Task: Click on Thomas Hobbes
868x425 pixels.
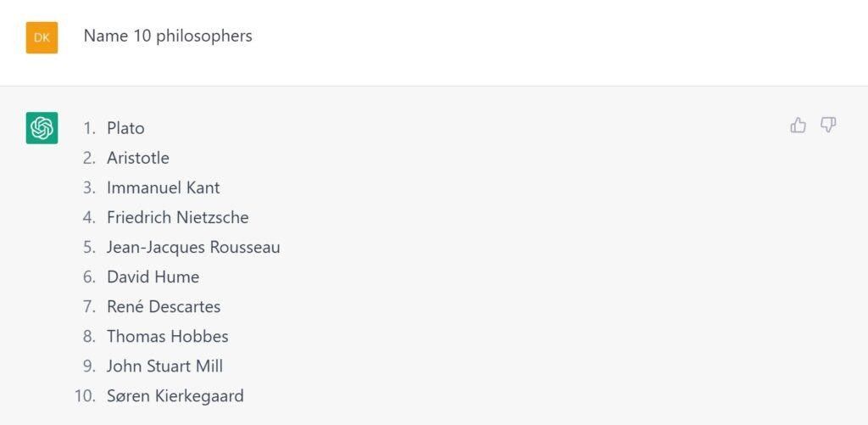Action: pos(168,336)
